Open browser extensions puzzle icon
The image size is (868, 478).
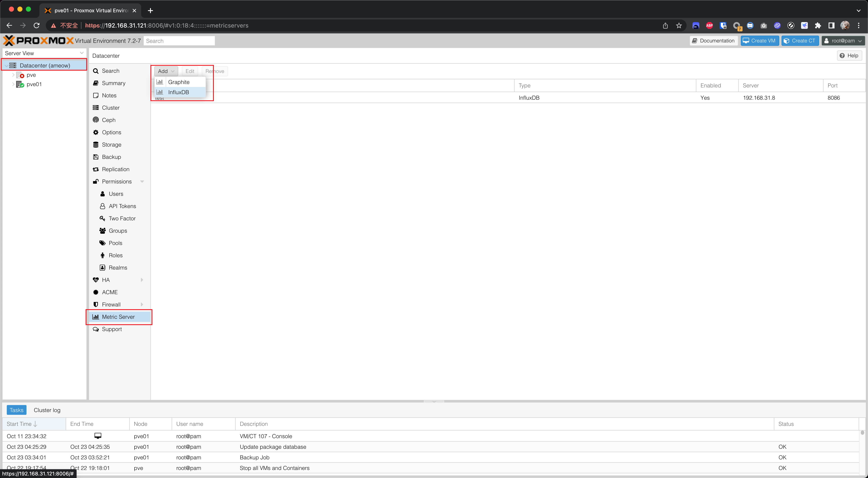point(817,26)
